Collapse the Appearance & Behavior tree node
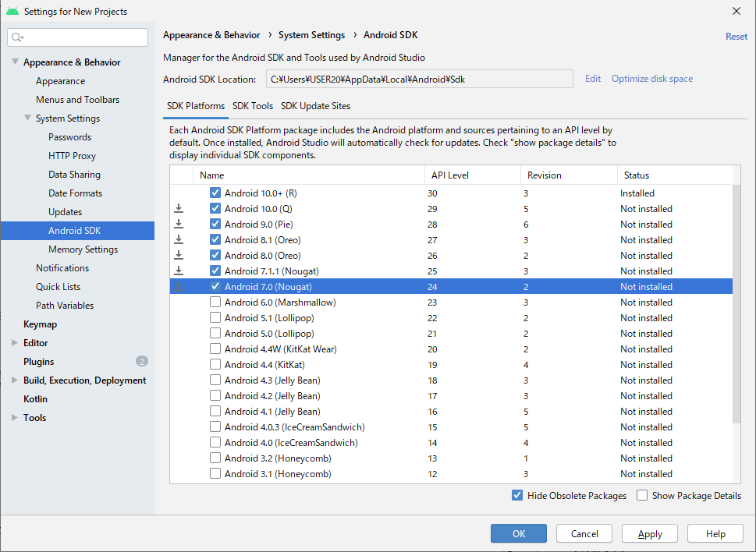This screenshot has height=552, width=756. coord(15,62)
